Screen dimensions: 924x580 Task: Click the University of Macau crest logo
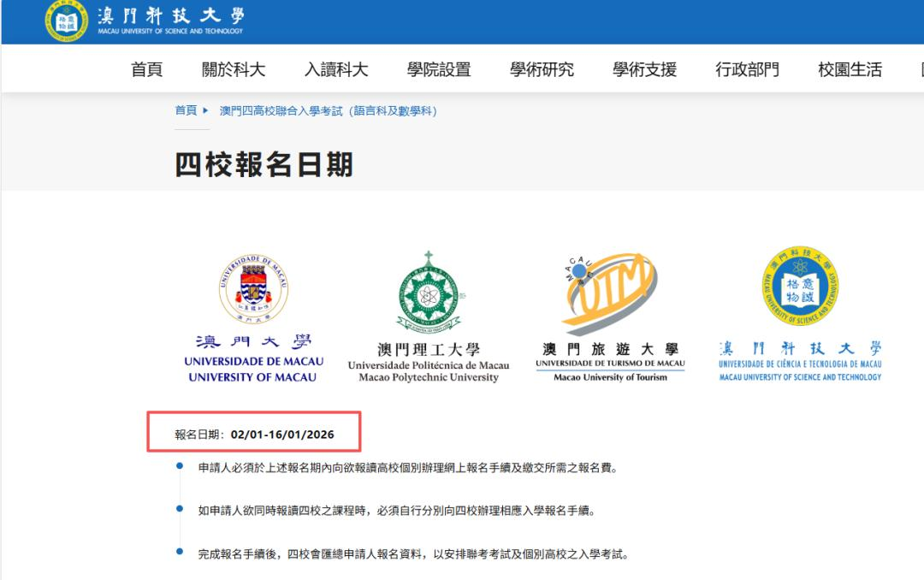pyautogui.click(x=253, y=288)
